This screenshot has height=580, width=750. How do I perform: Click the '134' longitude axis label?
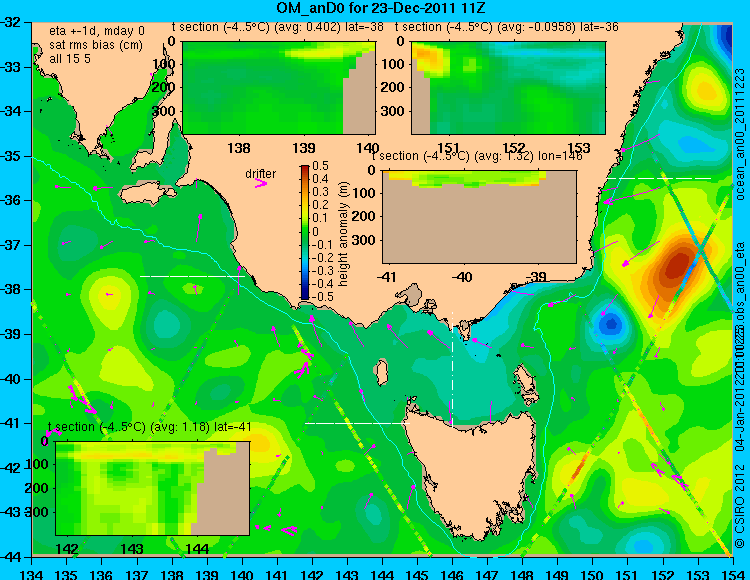pyautogui.click(x=32, y=574)
